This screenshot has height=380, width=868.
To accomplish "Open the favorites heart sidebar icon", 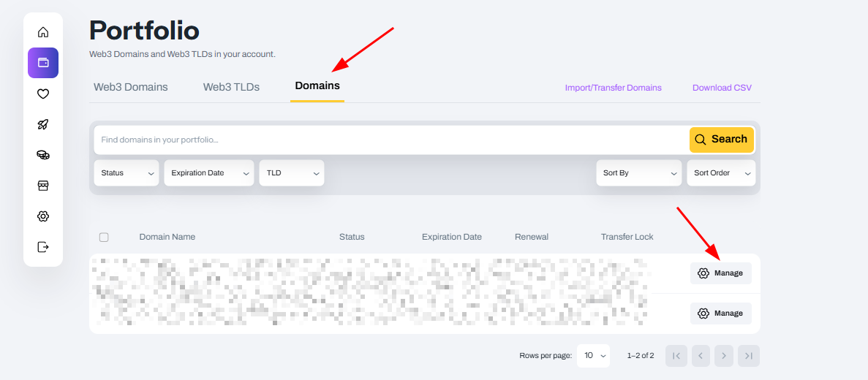I will click(x=43, y=94).
